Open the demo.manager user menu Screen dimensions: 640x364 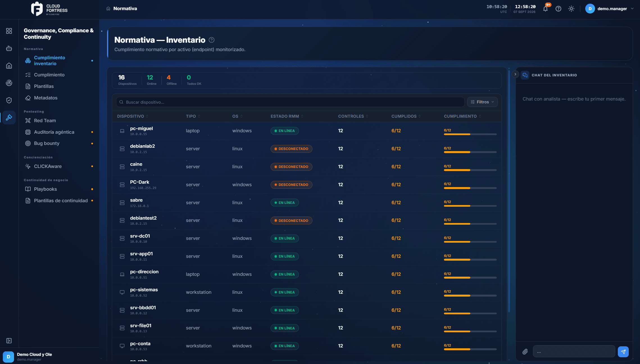click(x=610, y=9)
